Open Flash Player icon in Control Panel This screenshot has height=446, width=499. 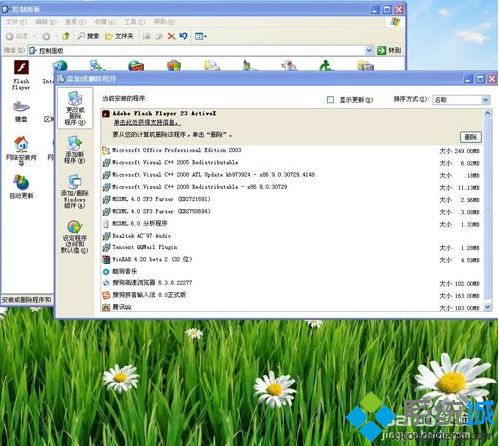click(21, 75)
